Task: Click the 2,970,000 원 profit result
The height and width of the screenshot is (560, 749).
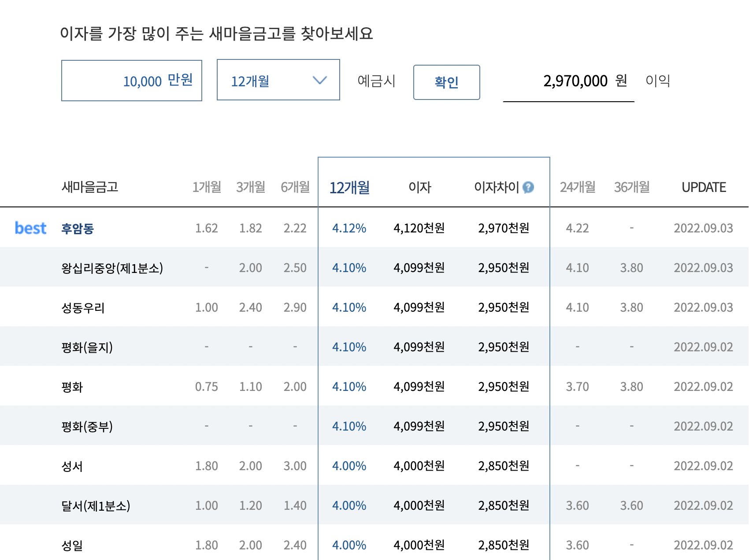Action: point(585,81)
